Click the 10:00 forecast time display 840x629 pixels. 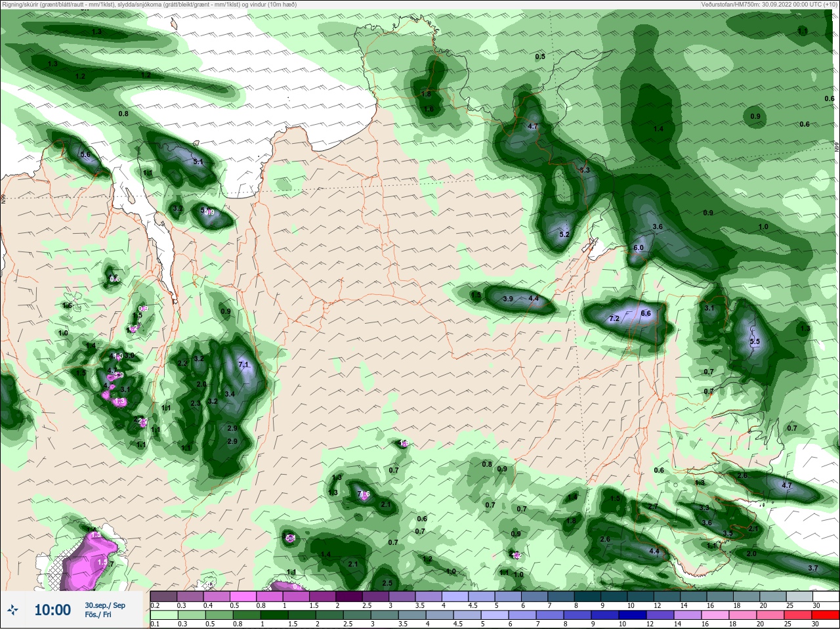point(52,610)
